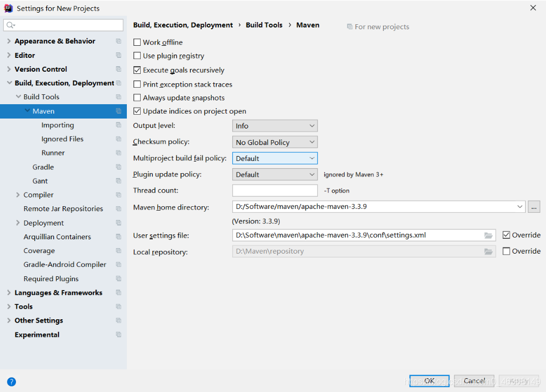Click Build Tools in the breadcrumb

[264, 25]
